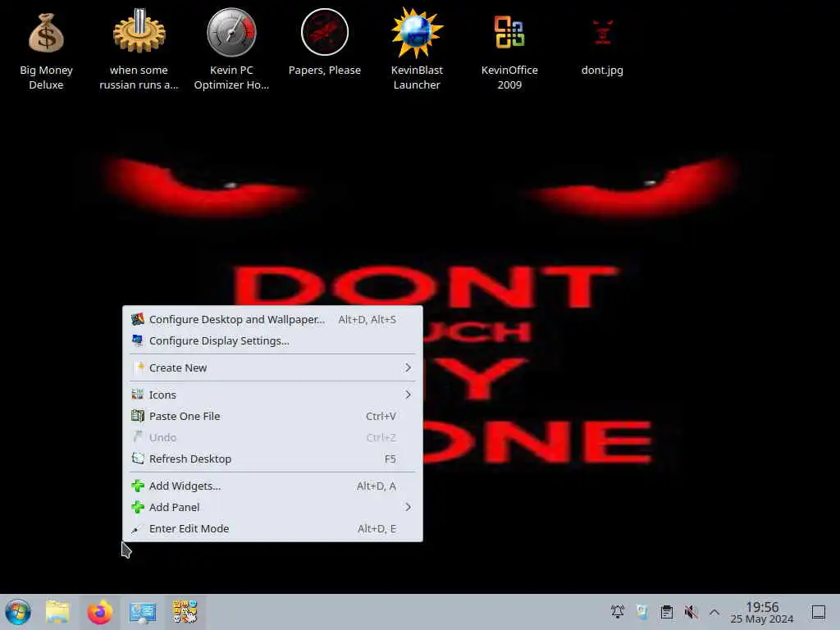Choose Configure Desktop and Wallpaper...

272,319
